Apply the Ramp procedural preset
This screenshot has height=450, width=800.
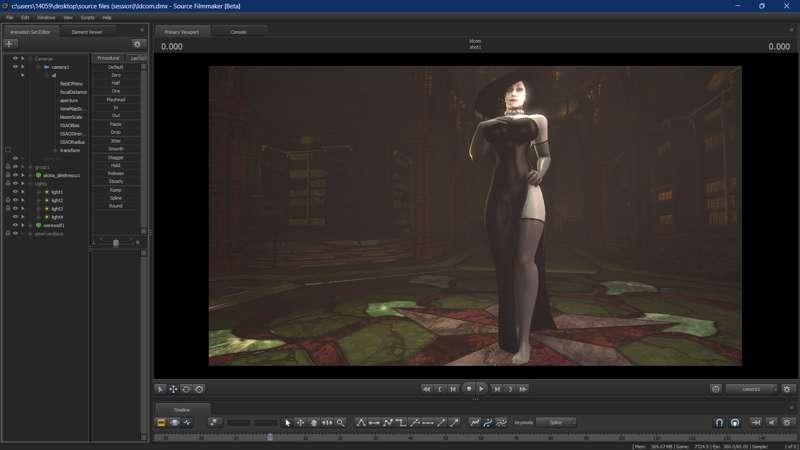click(116, 190)
